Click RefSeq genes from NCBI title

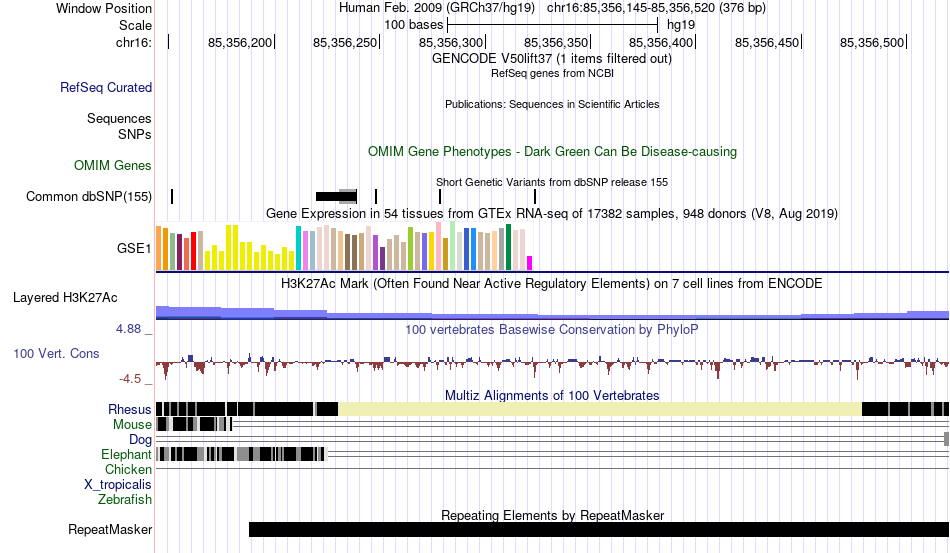coord(552,73)
